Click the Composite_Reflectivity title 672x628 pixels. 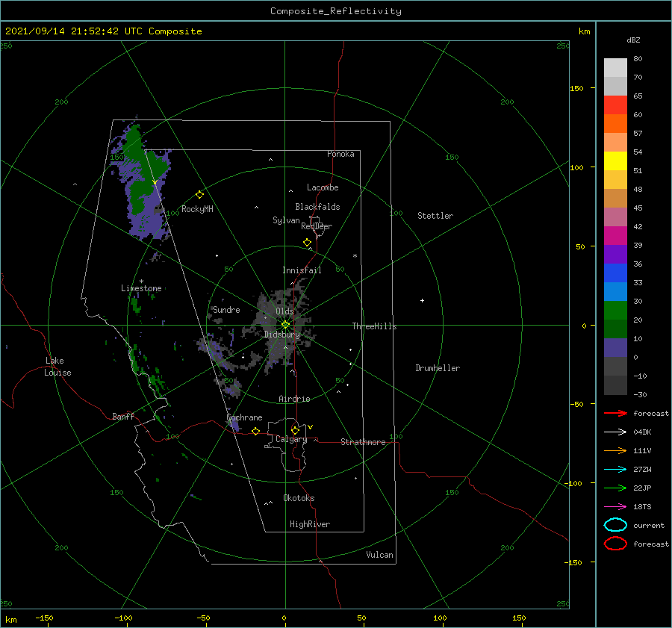[x=336, y=11]
